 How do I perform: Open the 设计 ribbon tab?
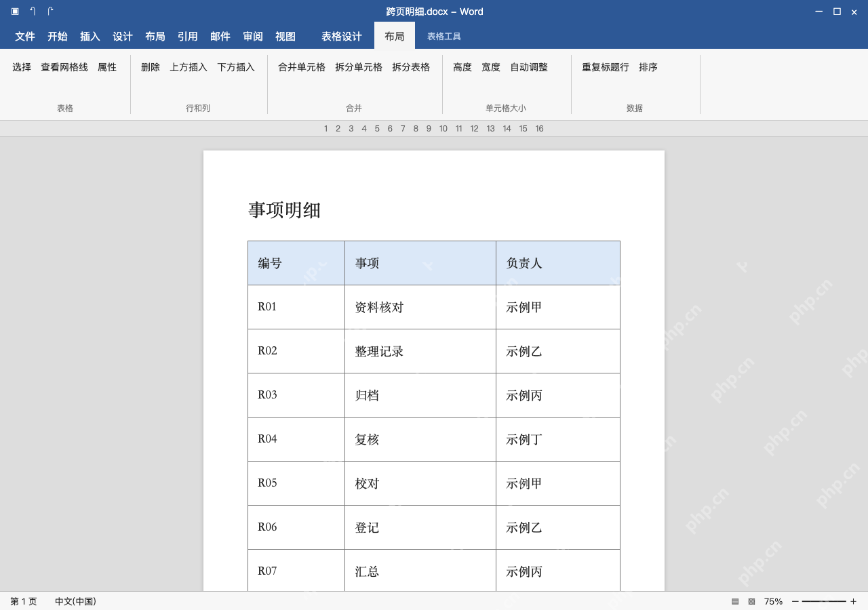pos(123,37)
